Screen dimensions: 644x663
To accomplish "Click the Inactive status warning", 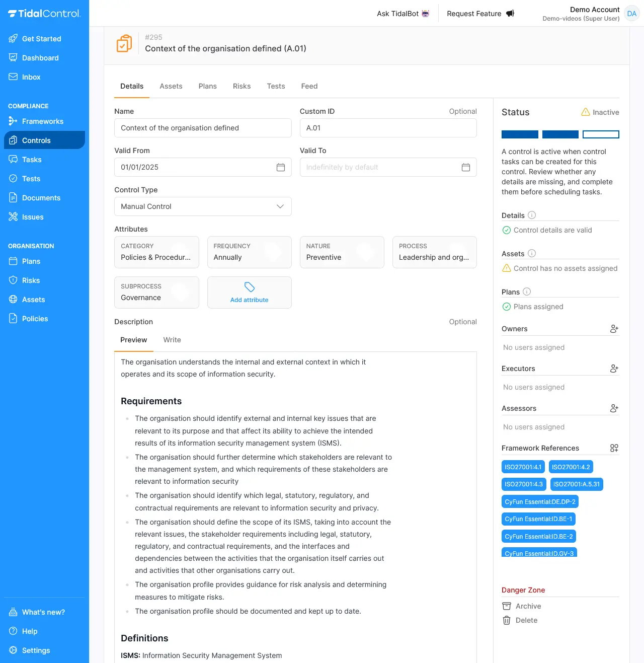I will 600,112.
